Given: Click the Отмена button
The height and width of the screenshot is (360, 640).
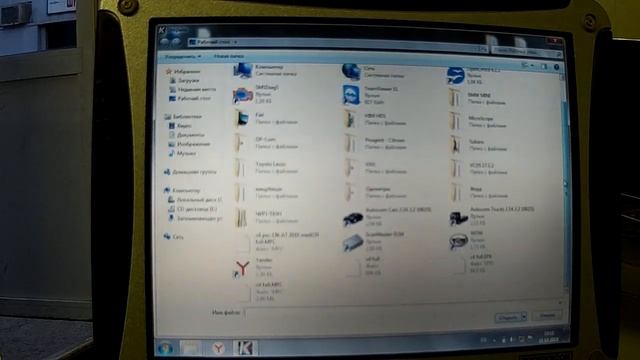Looking at the screenshot, I should pyautogui.click(x=547, y=316).
